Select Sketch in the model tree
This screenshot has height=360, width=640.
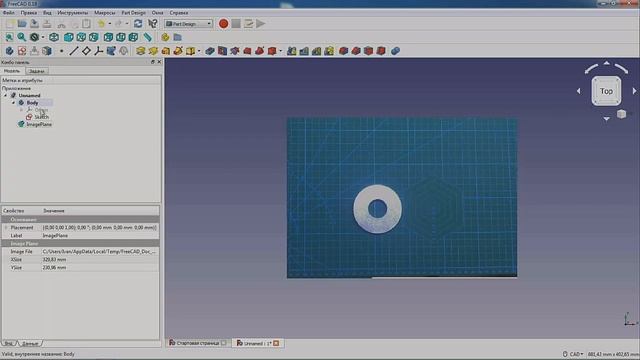point(41,117)
